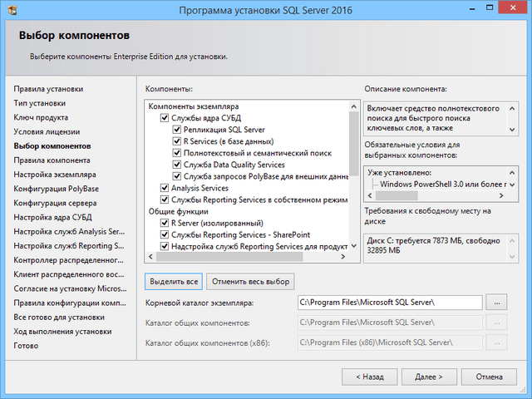Click the Корневой каталог экземпляра path field
Screen dimensions: 532x399
point(389,303)
